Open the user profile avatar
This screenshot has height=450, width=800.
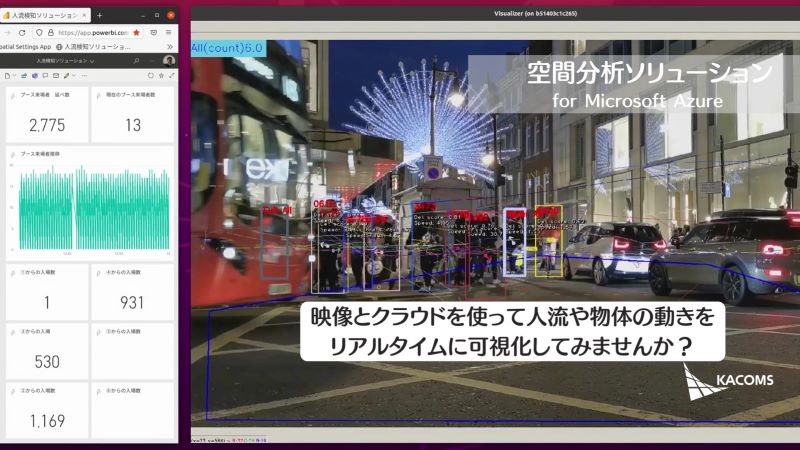(x=169, y=61)
